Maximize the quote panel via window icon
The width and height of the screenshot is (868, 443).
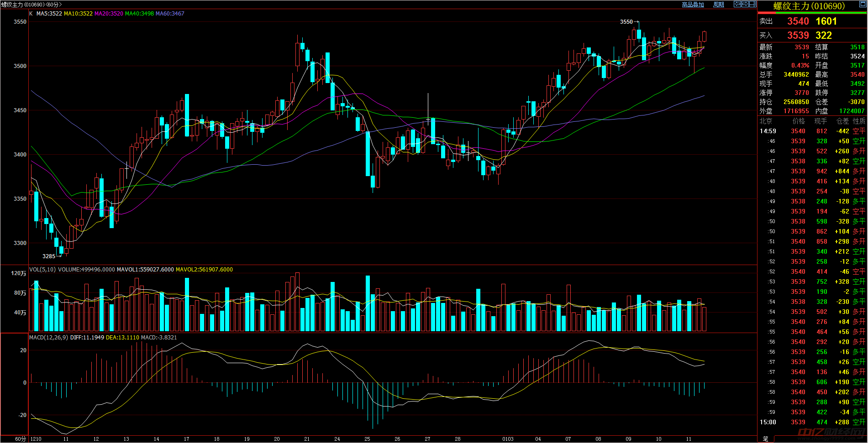(863, 5)
